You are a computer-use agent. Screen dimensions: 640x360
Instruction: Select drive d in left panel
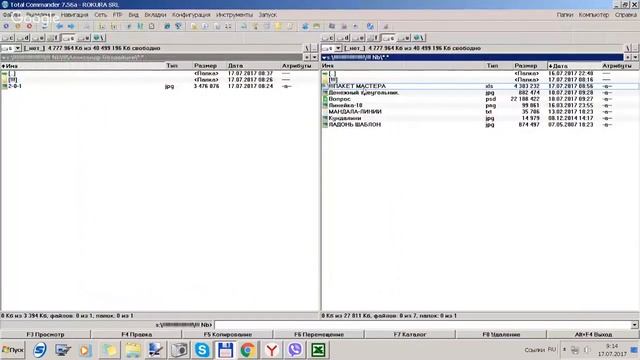23,38
